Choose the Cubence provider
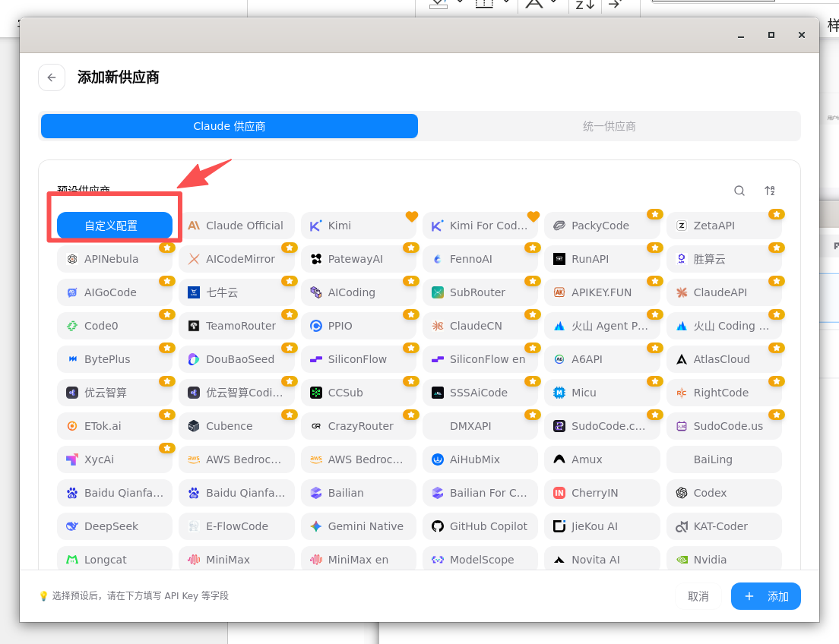The height and width of the screenshot is (644, 839). (x=236, y=426)
